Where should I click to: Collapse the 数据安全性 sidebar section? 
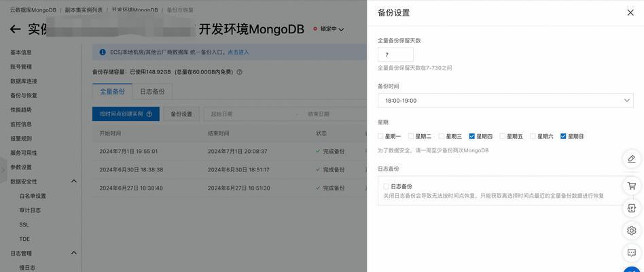point(74,181)
